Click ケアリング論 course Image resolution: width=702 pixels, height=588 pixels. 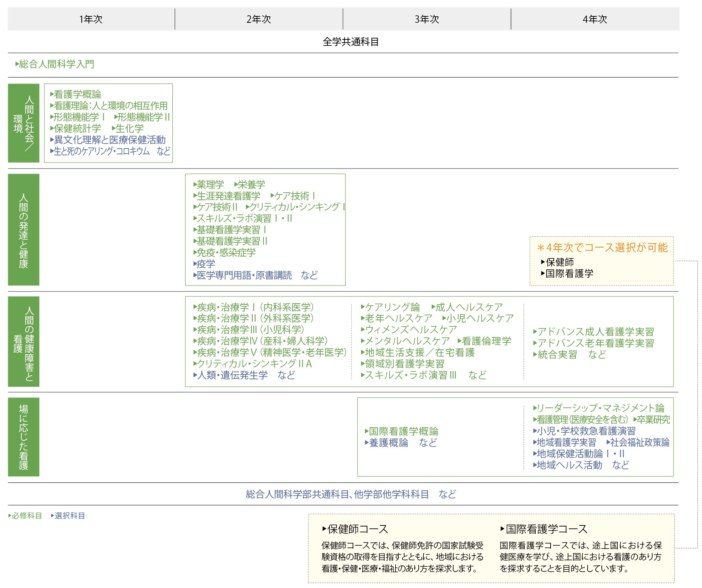tap(390, 307)
